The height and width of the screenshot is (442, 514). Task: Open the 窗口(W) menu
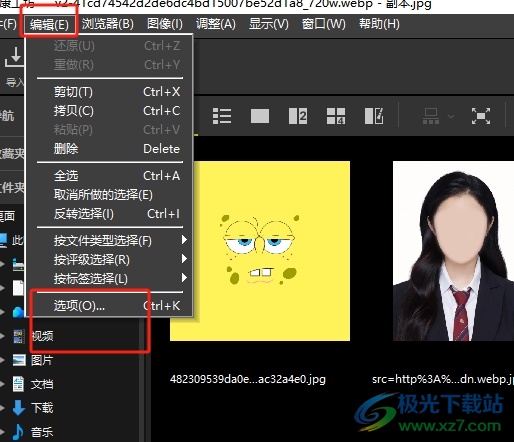323,24
